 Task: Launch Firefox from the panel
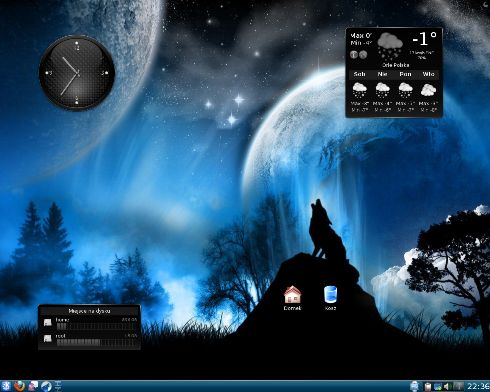pyautogui.click(x=19, y=386)
